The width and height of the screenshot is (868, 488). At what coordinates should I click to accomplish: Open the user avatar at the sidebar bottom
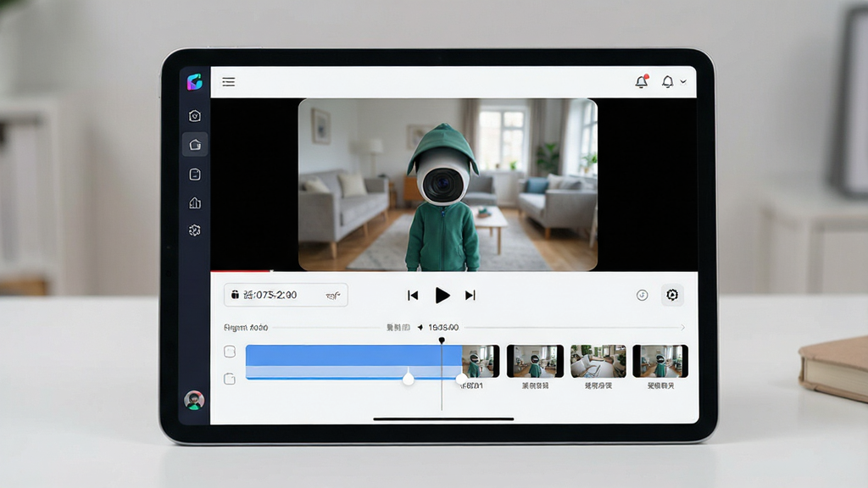click(194, 400)
